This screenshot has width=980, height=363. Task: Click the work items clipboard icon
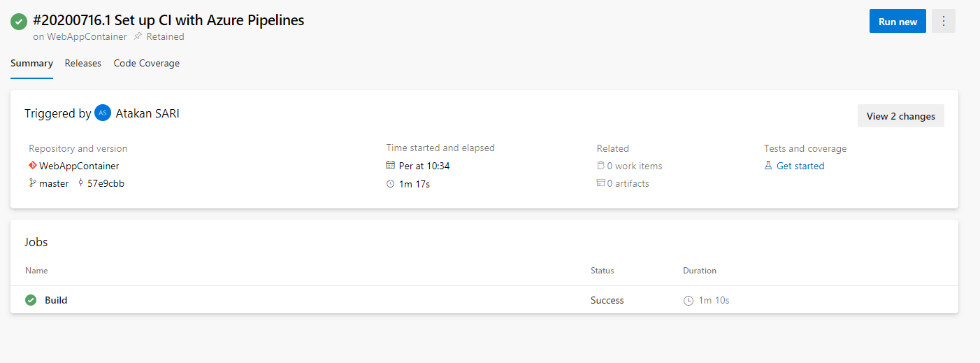click(600, 166)
